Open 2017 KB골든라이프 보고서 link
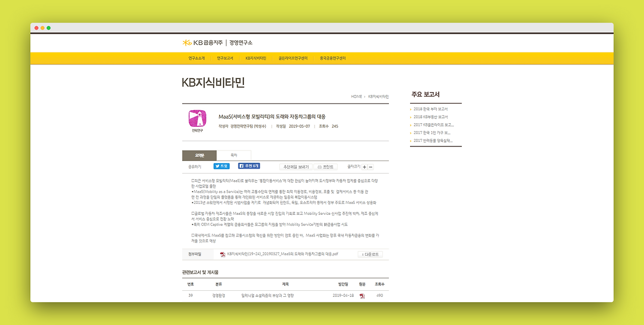Image resolution: width=644 pixels, height=325 pixels. pos(434,125)
